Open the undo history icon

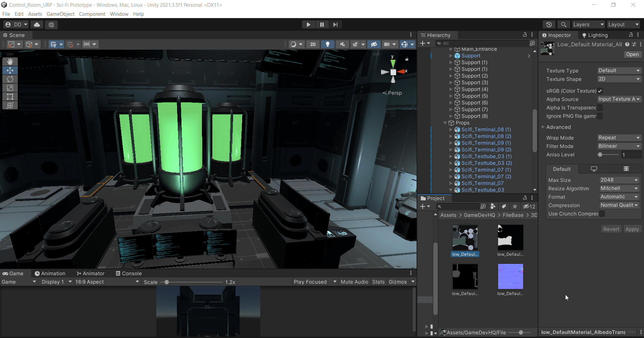pyautogui.click(x=549, y=25)
